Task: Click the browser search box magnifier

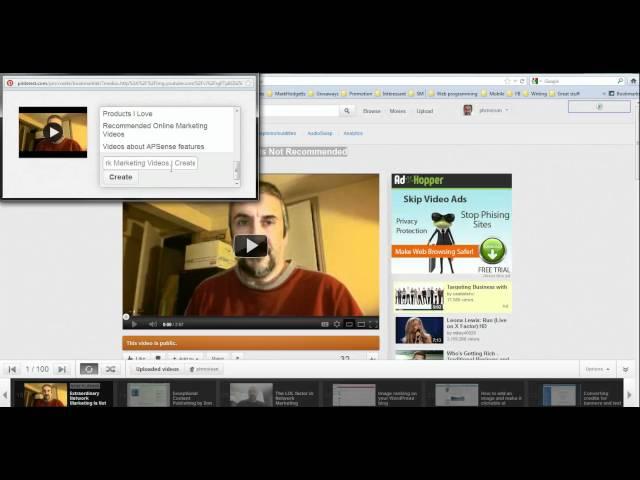Action: point(620,81)
